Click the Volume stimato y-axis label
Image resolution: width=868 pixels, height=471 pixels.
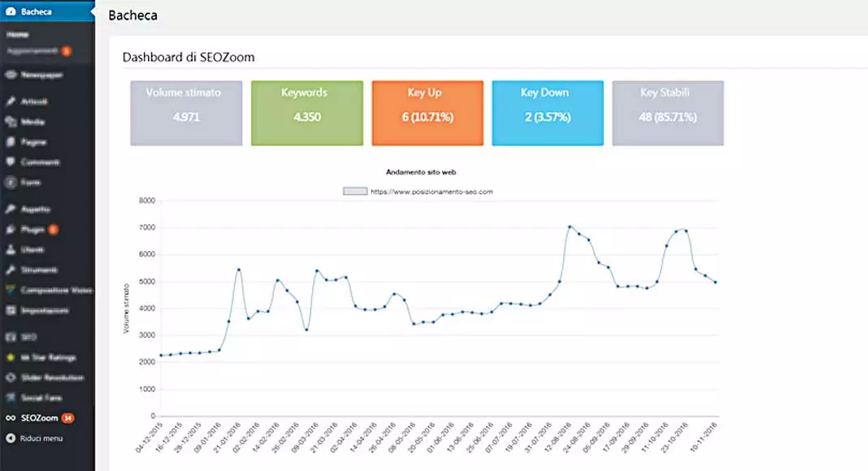(126, 309)
